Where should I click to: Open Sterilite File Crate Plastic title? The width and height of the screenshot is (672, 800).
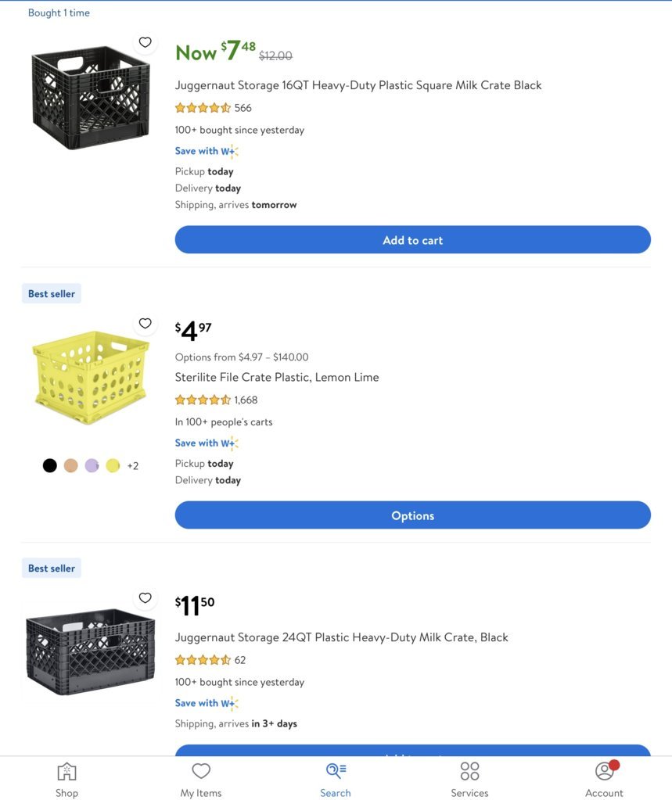pyautogui.click(x=277, y=377)
